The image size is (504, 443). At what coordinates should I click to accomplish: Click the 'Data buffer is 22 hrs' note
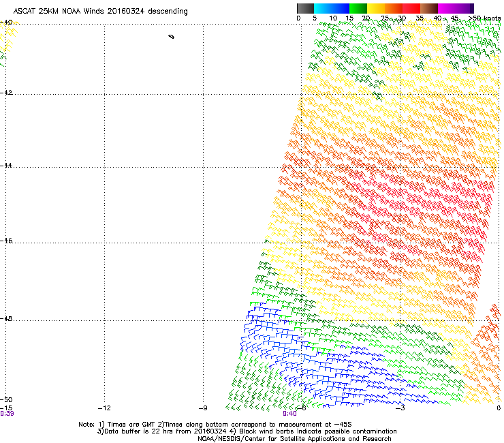(x=247, y=431)
